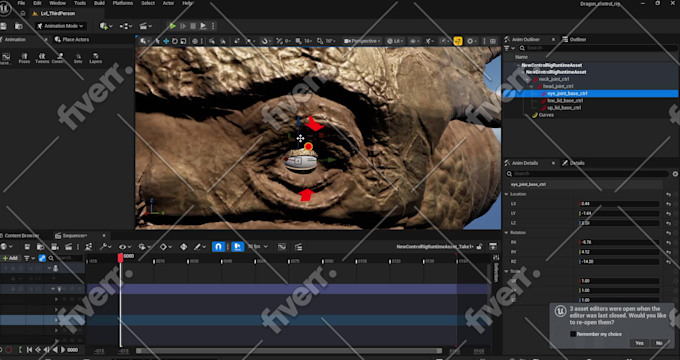Open the Actor menu
The height and width of the screenshot is (360, 680).
point(168,3)
